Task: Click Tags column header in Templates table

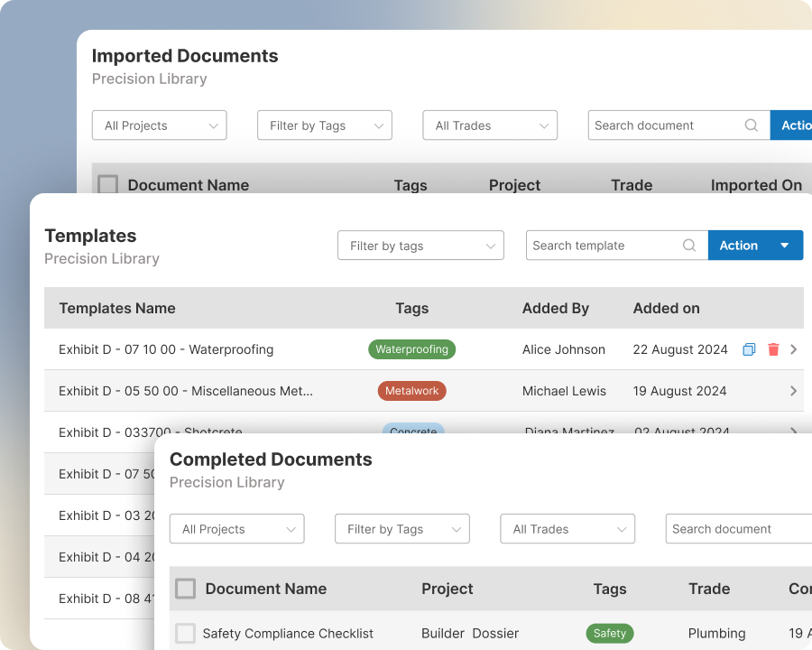Action: point(412,308)
